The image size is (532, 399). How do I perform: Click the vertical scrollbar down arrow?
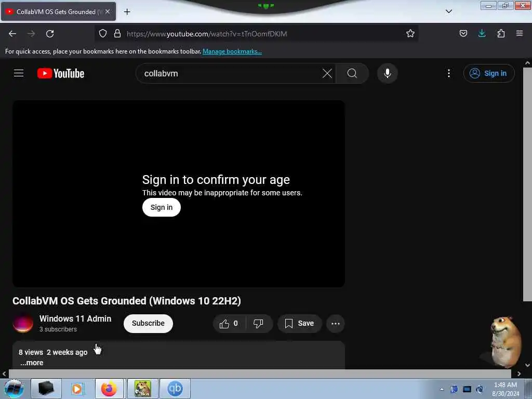(x=527, y=365)
